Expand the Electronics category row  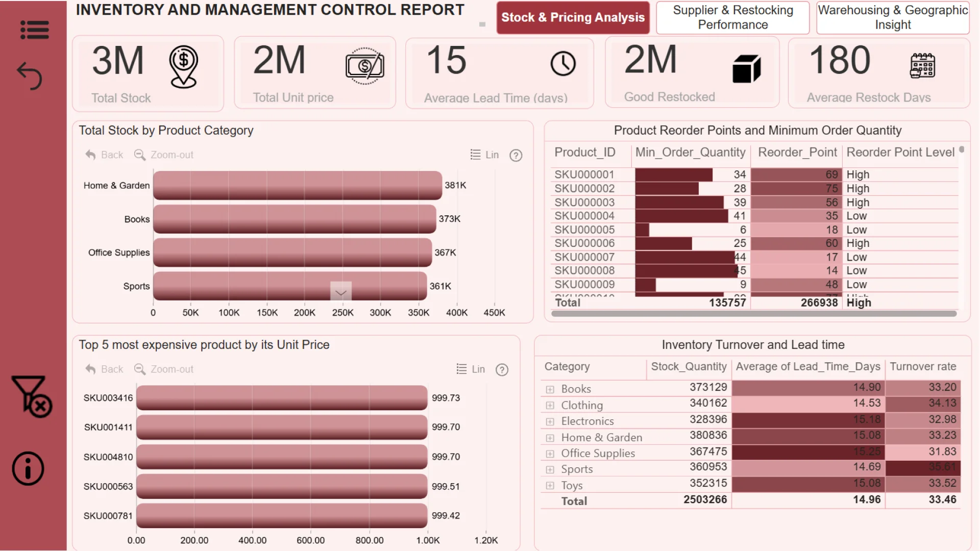[x=550, y=421]
